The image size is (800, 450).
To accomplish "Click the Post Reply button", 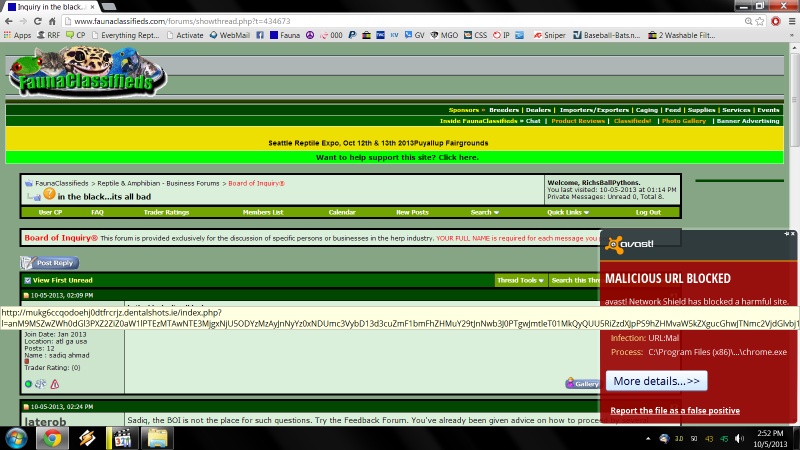I will point(49,263).
